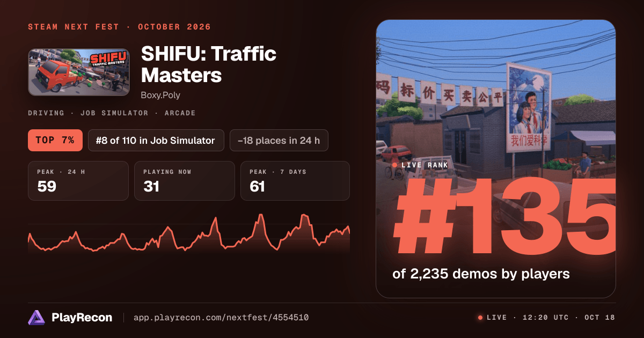
Task: Click the Playing Now stat card showing 31
Action: 185,181
